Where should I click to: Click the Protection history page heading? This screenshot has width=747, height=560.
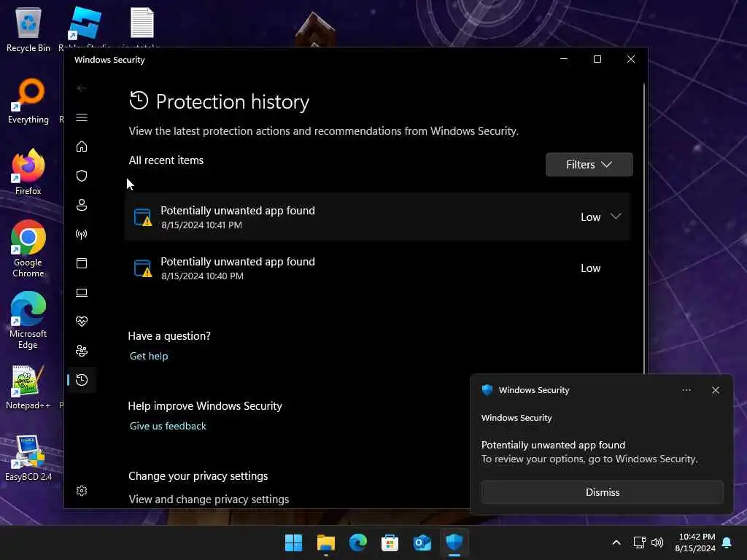pyautogui.click(x=233, y=101)
